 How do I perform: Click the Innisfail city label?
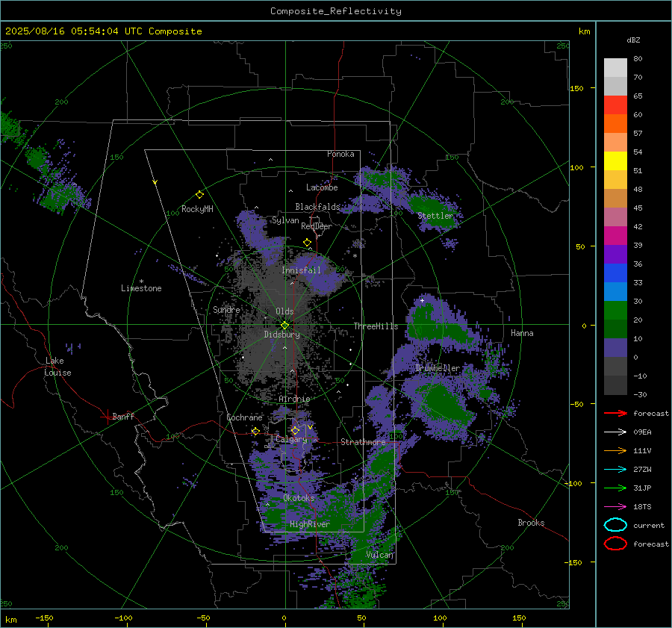pos(301,270)
